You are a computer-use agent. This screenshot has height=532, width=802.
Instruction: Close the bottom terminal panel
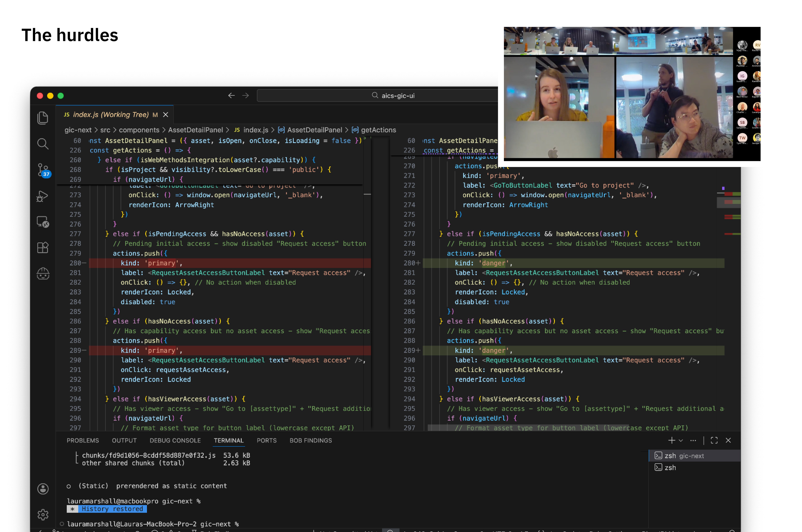pyautogui.click(x=728, y=440)
